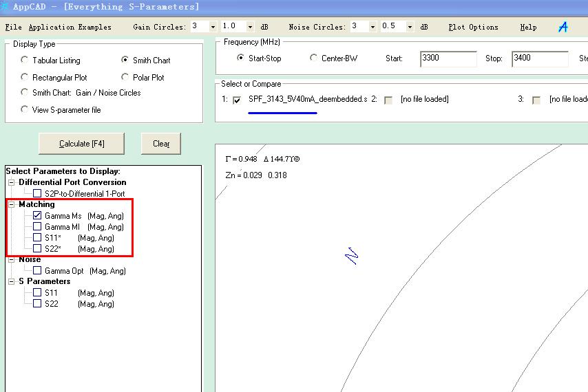This screenshot has width=588, height=392.
Task: Toggle file 2 compare checkbox
Action: point(388,100)
